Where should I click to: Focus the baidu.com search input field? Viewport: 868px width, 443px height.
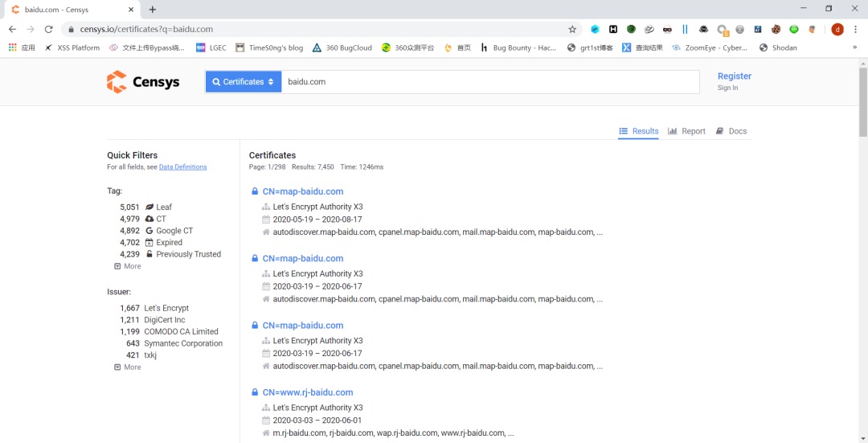click(490, 82)
